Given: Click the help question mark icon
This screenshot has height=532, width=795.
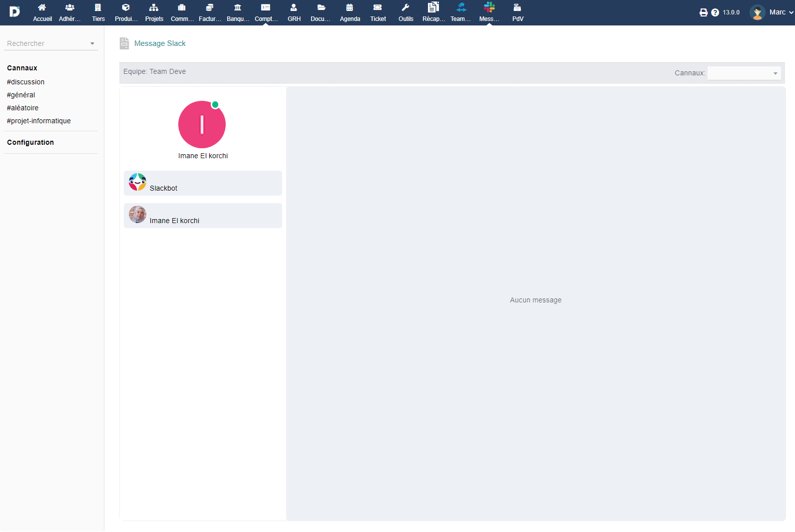Looking at the screenshot, I should coord(715,12).
